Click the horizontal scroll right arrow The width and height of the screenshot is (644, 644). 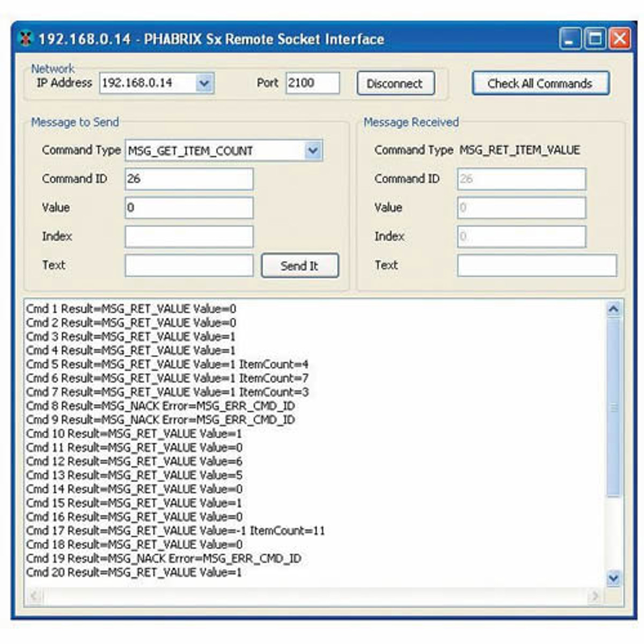coord(595,596)
